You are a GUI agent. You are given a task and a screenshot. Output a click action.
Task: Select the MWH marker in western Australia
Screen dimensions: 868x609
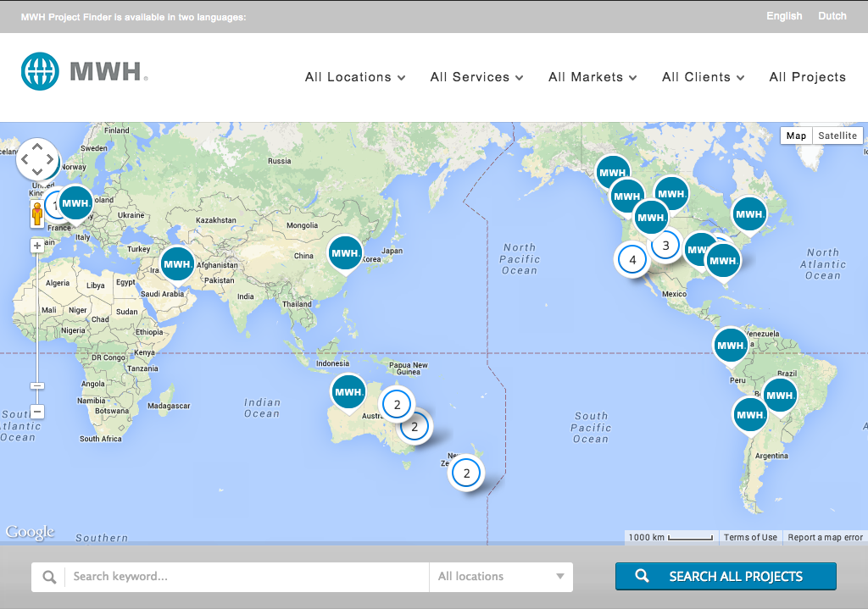click(x=348, y=392)
